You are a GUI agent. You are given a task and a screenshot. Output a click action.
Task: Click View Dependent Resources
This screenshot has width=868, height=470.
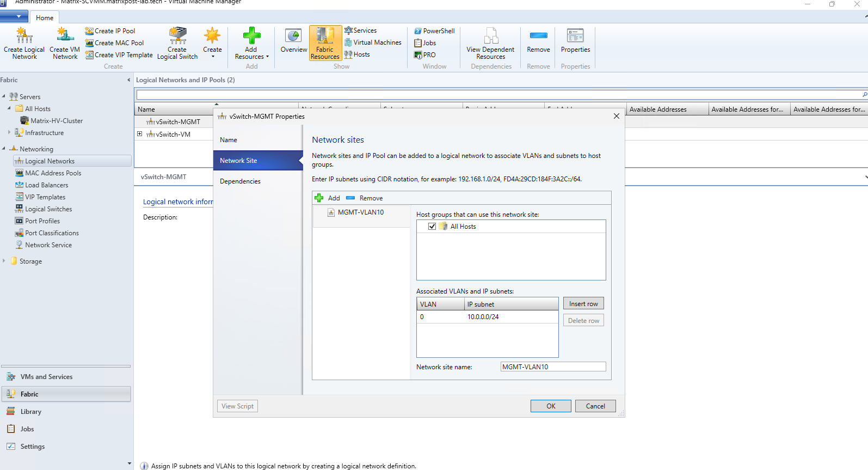[490, 43]
